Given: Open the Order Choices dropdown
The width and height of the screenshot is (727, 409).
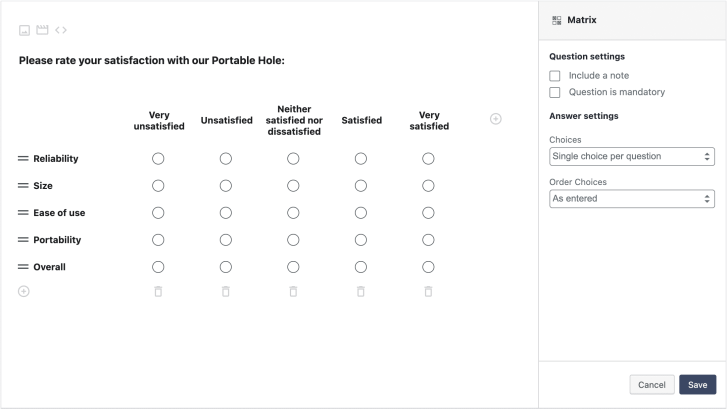Looking at the screenshot, I should tap(631, 199).
